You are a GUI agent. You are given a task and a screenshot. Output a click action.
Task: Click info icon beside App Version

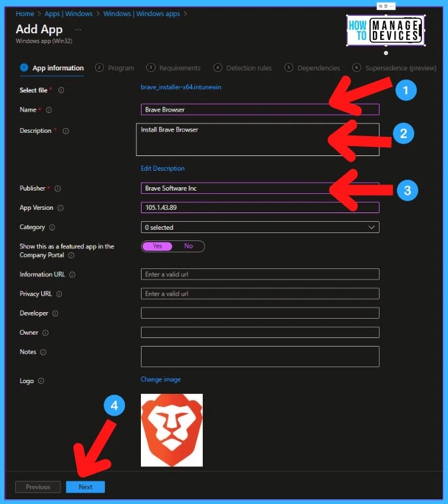(x=60, y=208)
